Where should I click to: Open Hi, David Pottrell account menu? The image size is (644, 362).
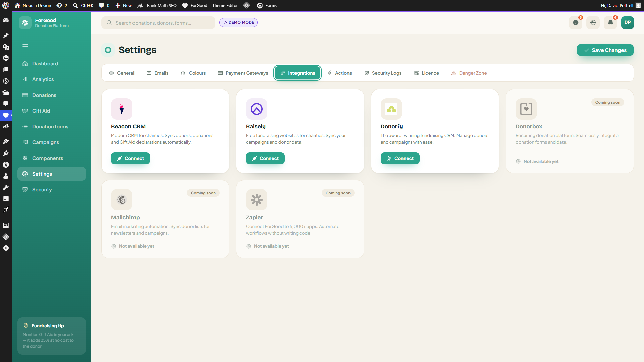(621, 5)
